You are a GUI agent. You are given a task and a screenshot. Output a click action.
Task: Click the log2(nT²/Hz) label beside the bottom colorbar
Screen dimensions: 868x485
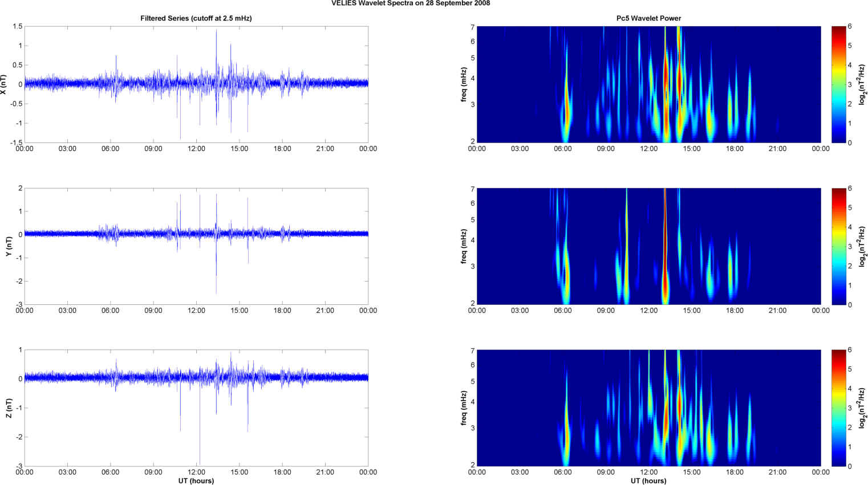[862, 408]
